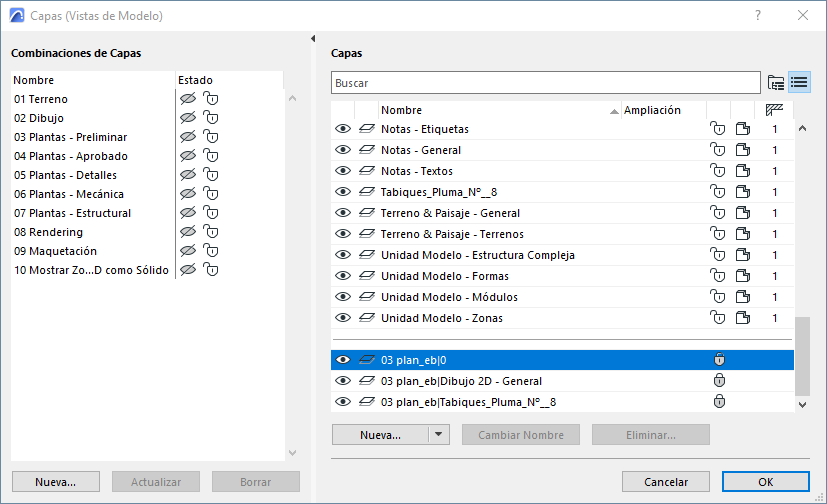
Task: Click the Buscar search field
Action: (x=545, y=82)
